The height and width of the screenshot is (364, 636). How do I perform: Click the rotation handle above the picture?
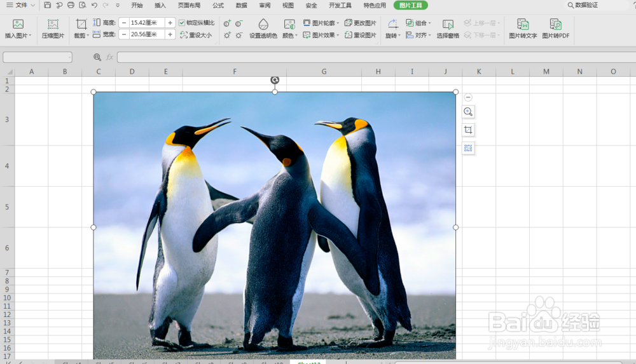point(275,80)
